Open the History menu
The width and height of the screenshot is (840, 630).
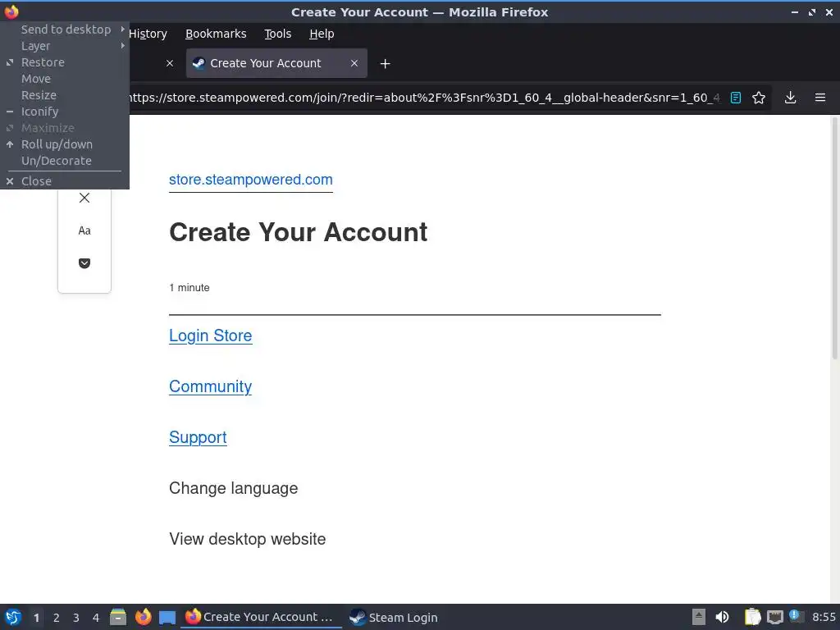click(x=148, y=34)
